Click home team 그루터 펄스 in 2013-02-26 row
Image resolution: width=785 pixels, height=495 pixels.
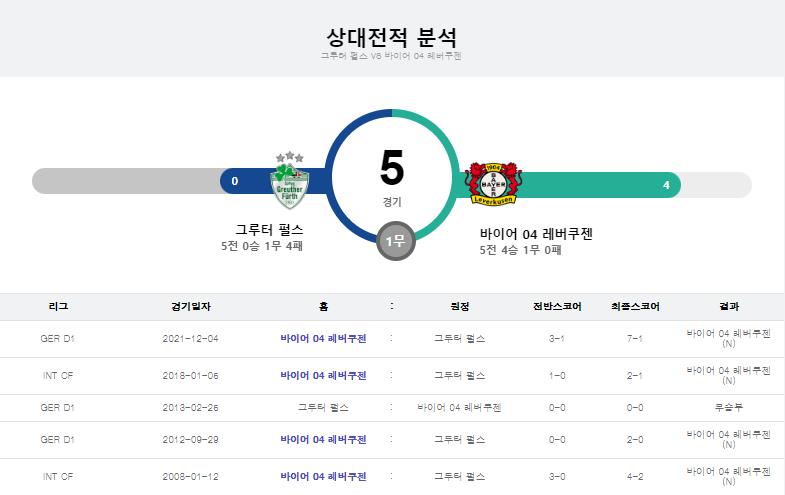323,408
